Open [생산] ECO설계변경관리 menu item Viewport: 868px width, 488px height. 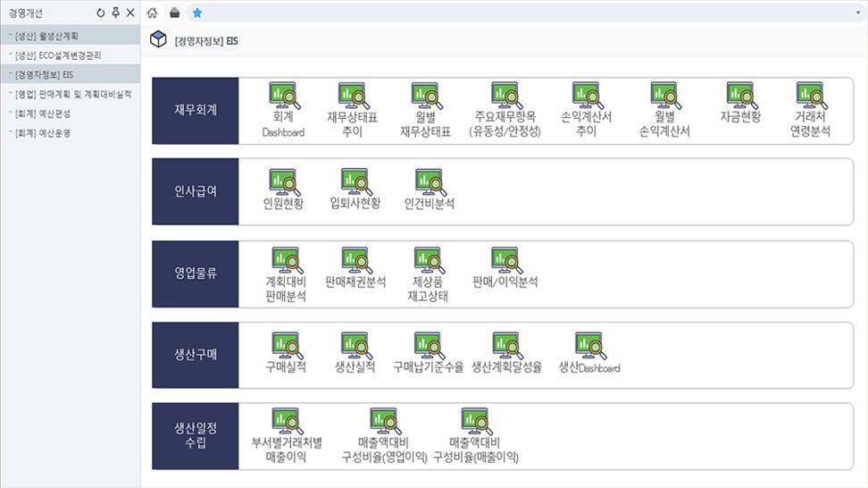(x=57, y=55)
